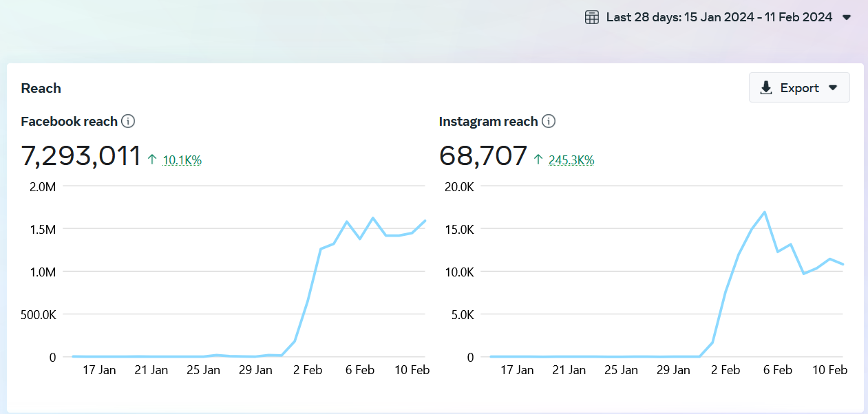Expand the date range dropdown arrow
868x414 pixels.
click(x=847, y=18)
